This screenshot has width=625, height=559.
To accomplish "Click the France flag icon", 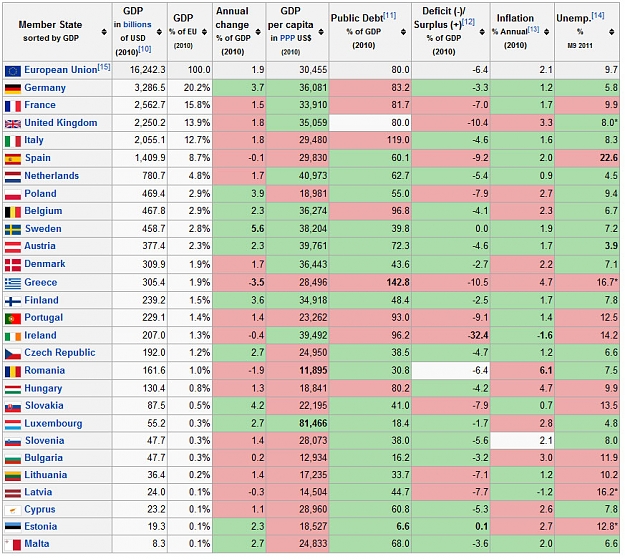I will pyautogui.click(x=13, y=106).
